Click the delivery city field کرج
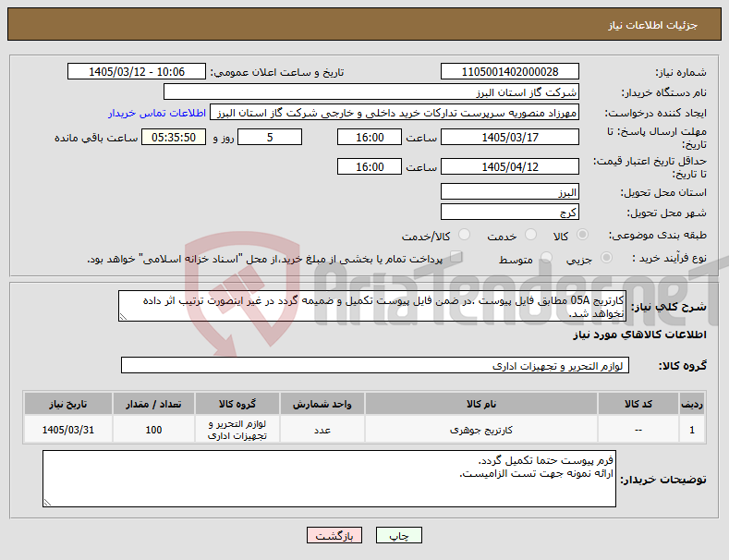The height and width of the screenshot is (560, 729). [509, 213]
